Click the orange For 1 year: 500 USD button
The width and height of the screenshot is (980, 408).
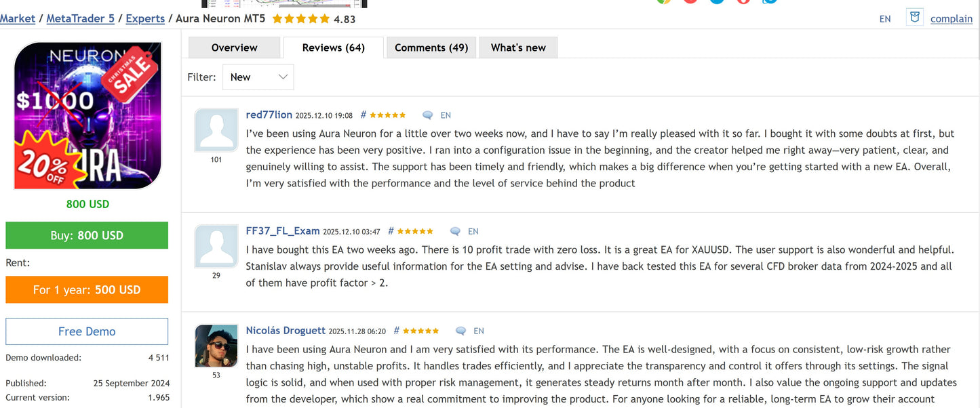[x=87, y=289]
